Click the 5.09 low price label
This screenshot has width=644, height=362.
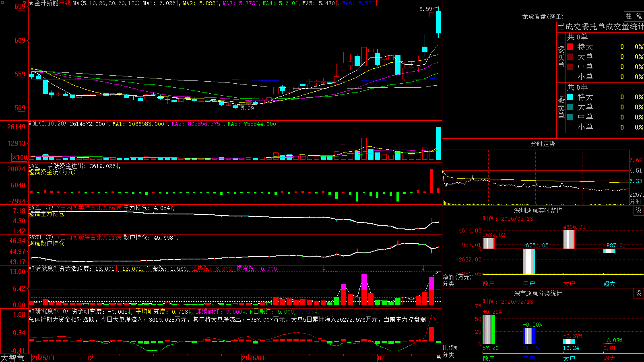pyautogui.click(x=248, y=108)
